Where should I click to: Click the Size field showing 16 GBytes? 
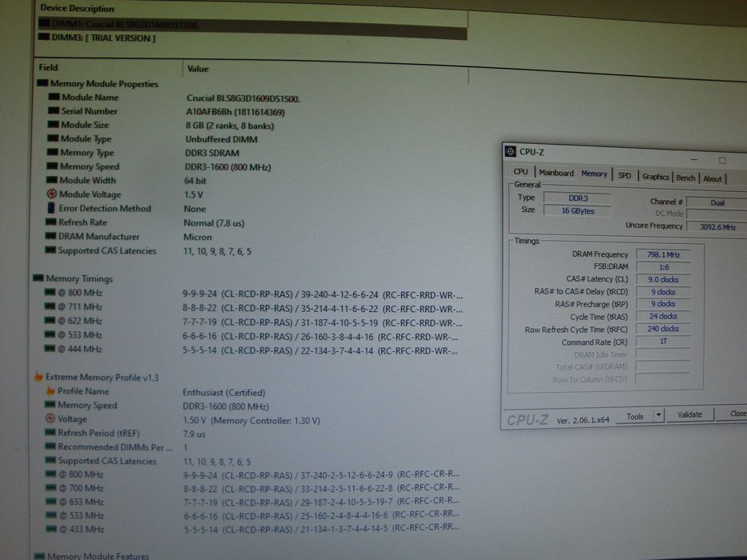point(577,210)
